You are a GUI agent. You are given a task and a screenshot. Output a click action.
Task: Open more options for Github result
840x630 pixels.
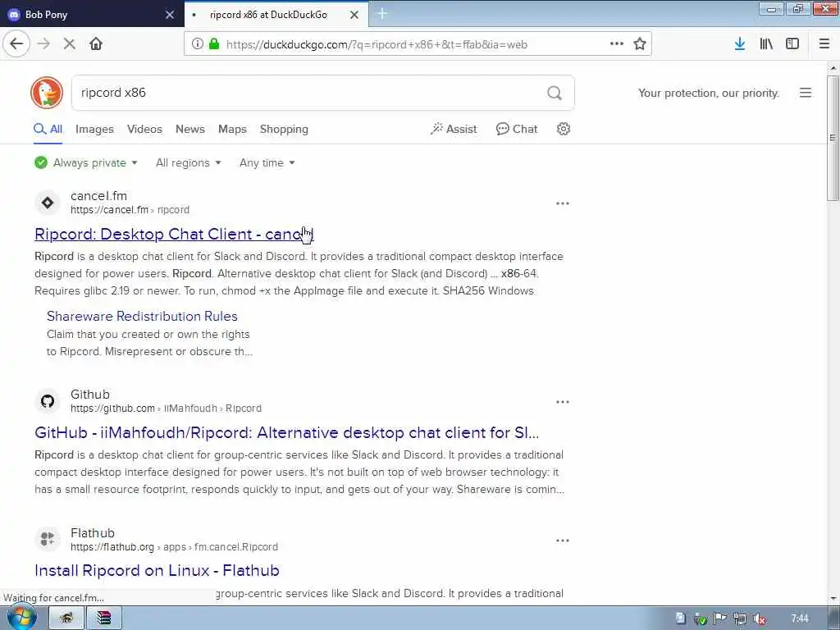(563, 402)
